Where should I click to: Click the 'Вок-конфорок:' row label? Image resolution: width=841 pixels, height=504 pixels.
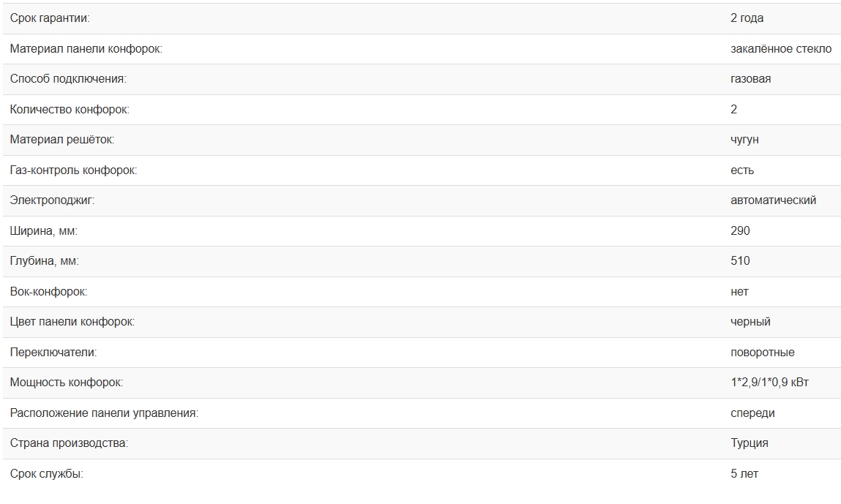(48, 292)
